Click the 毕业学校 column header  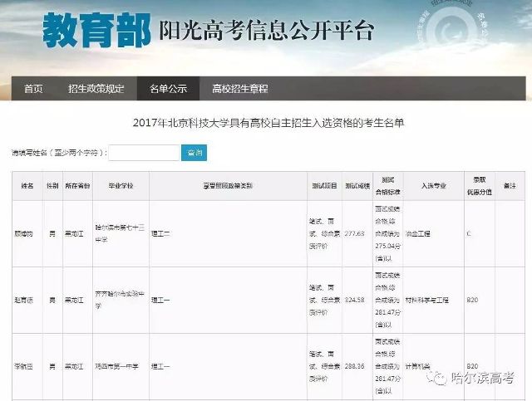(x=121, y=186)
